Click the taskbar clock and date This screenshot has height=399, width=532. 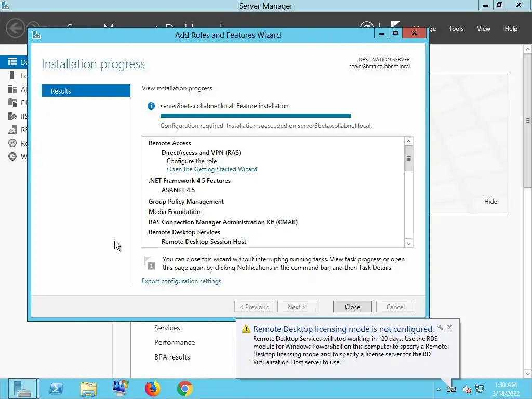click(x=506, y=389)
